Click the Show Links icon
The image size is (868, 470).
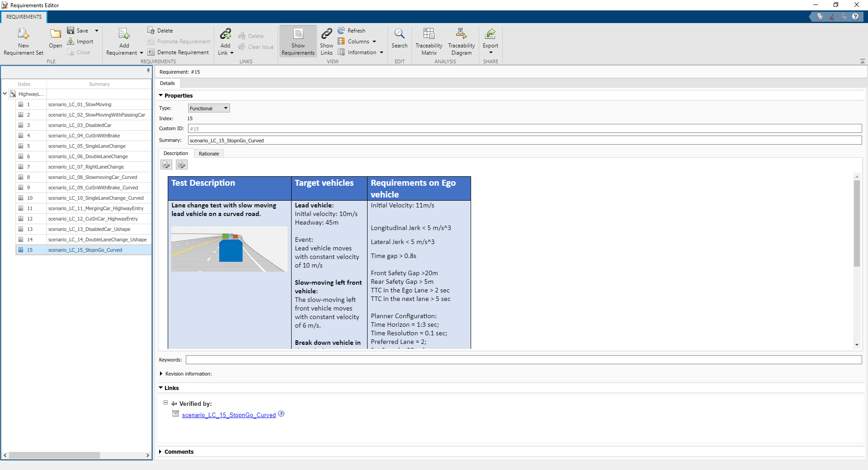(326, 34)
